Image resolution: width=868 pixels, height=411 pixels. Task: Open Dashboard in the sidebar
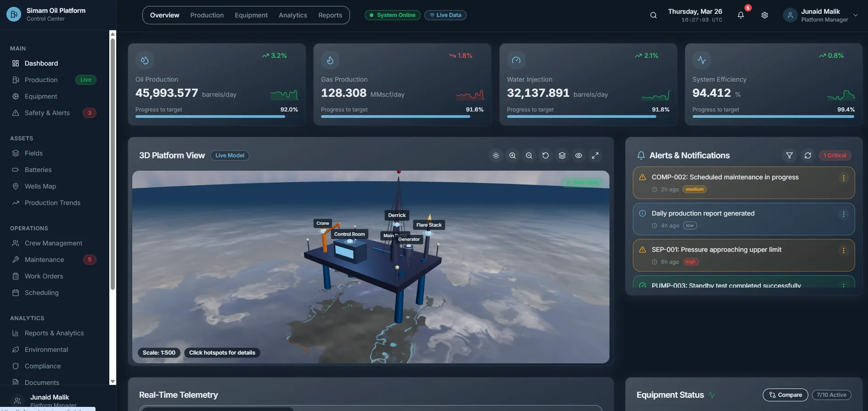coord(55,63)
